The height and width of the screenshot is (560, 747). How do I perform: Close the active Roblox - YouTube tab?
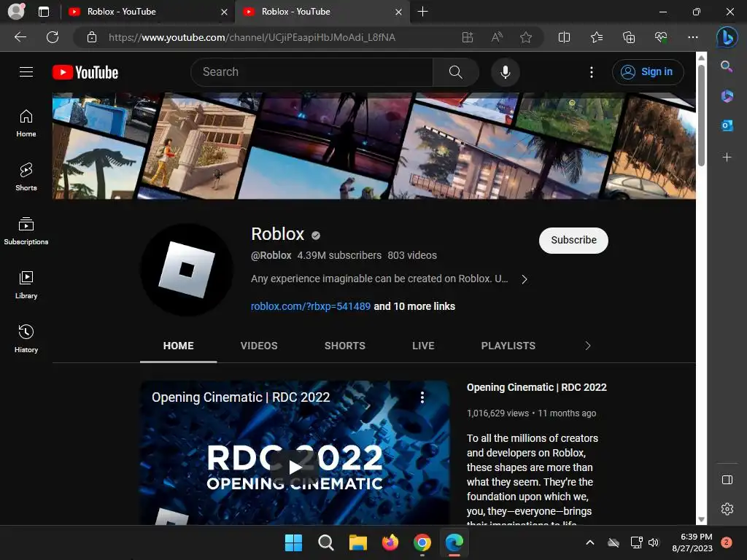click(399, 12)
